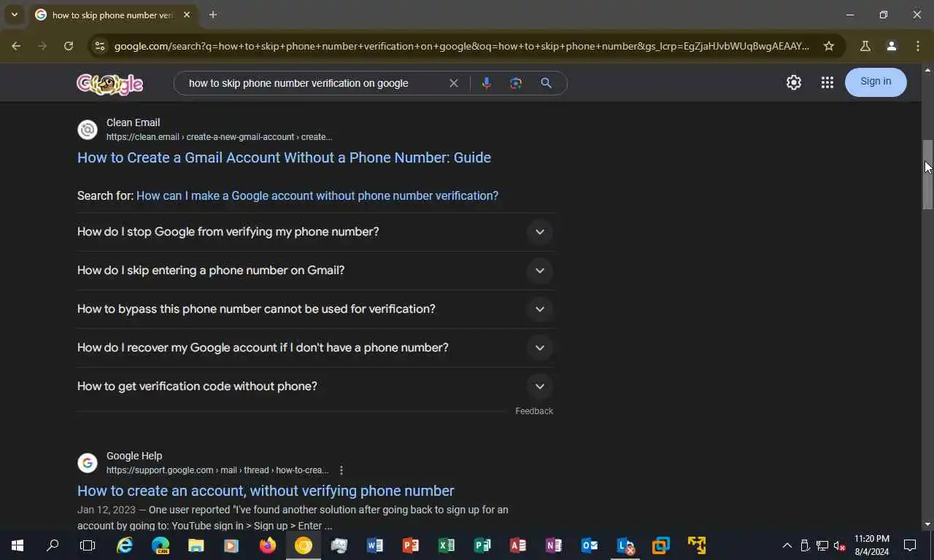
Task: Open File Explorer from taskbar
Action: tap(196, 545)
